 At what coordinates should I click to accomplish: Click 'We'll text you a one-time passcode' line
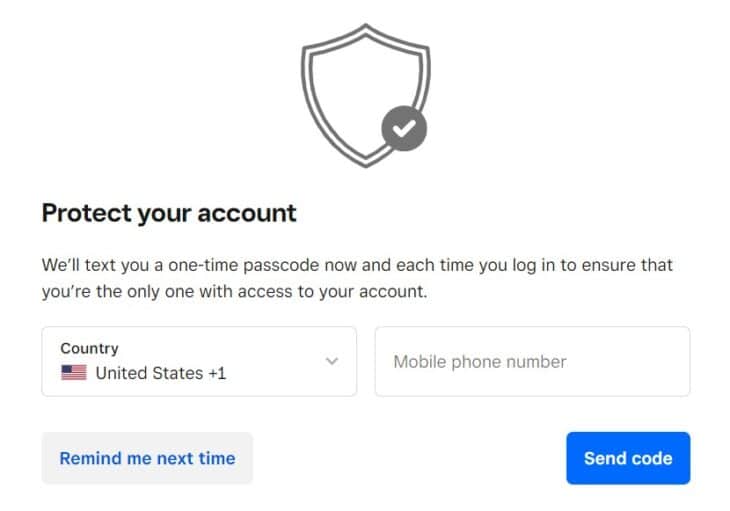click(x=357, y=266)
